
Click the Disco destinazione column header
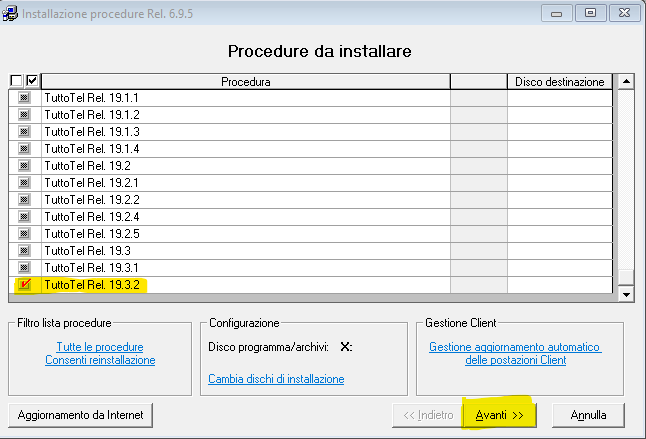click(559, 82)
